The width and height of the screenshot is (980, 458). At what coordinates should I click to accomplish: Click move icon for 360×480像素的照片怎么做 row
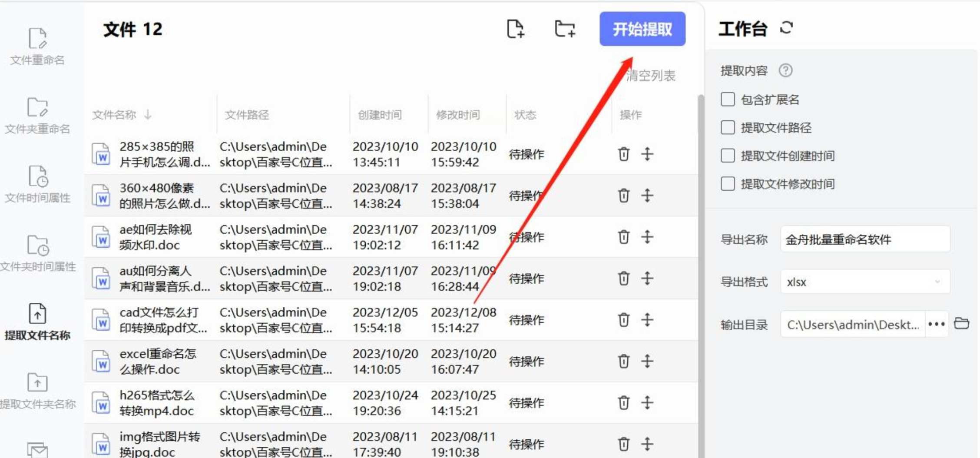tap(647, 196)
